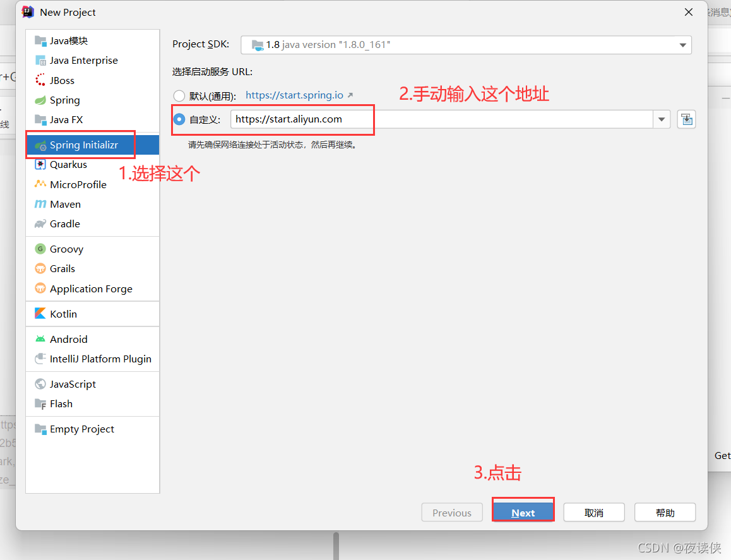Click the JBoss icon in list
This screenshot has height=560, width=731.
[40, 80]
